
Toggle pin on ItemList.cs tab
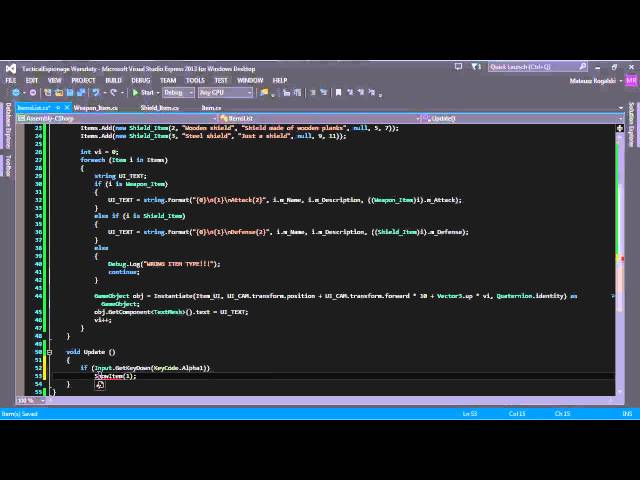[58, 108]
